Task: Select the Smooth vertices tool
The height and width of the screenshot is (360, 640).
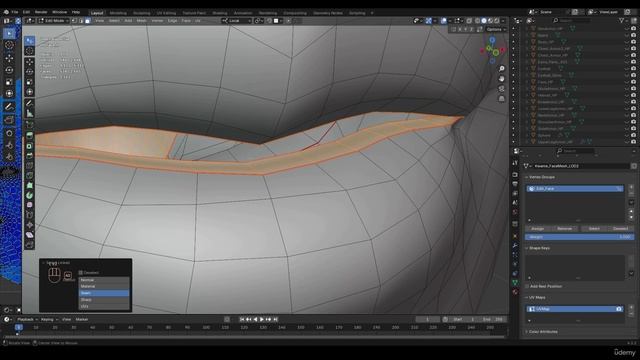Action: 29,205
